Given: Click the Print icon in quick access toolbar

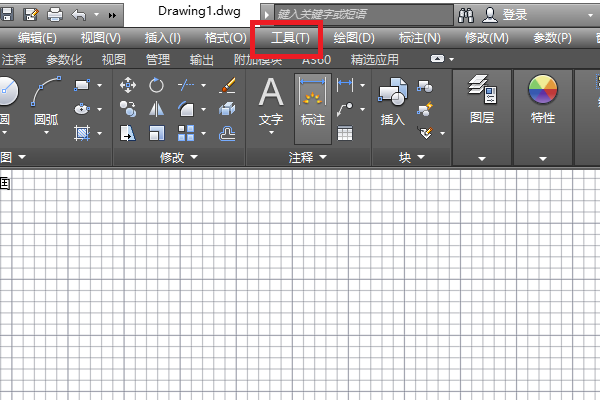Looking at the screenshot, I should [55, 15].
